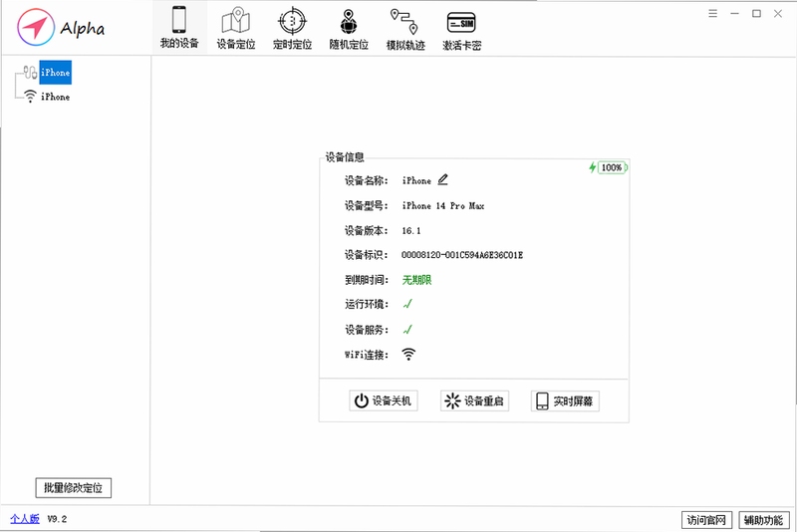Open 实时屏幕 live screen button
This screenshot has width=797, height=532.
click(x=565, y=400)
